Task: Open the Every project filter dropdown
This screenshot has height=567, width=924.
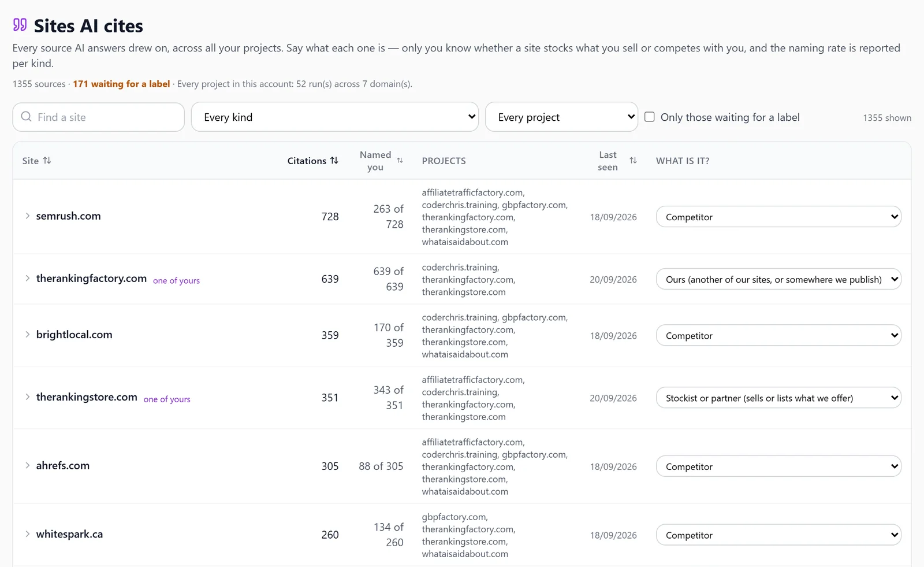Action: 561,117
